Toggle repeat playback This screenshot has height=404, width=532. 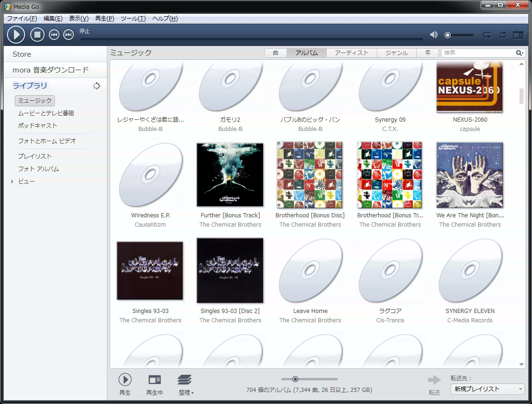coord(503,35)
